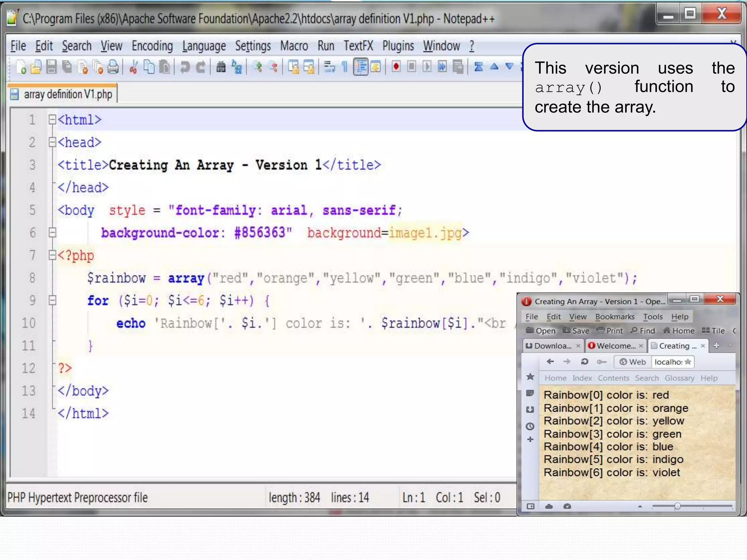Toggle the Show Indent Guide icon

[361, 67]
